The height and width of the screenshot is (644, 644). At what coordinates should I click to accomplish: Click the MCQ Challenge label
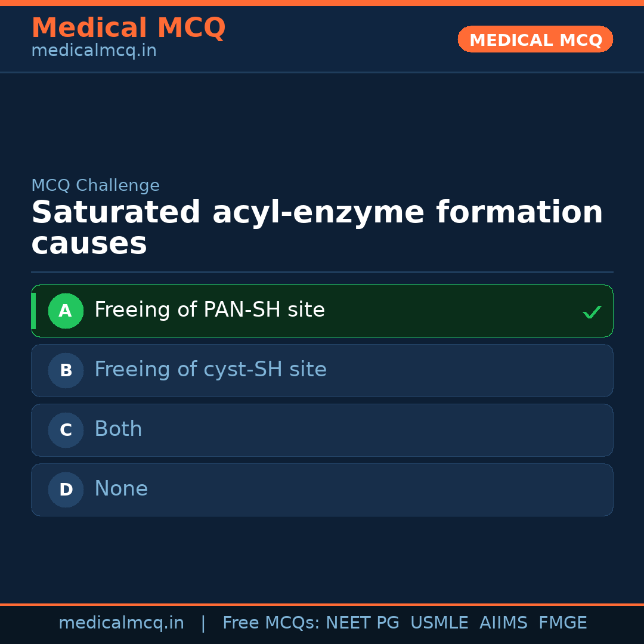(x=95, y=185)
